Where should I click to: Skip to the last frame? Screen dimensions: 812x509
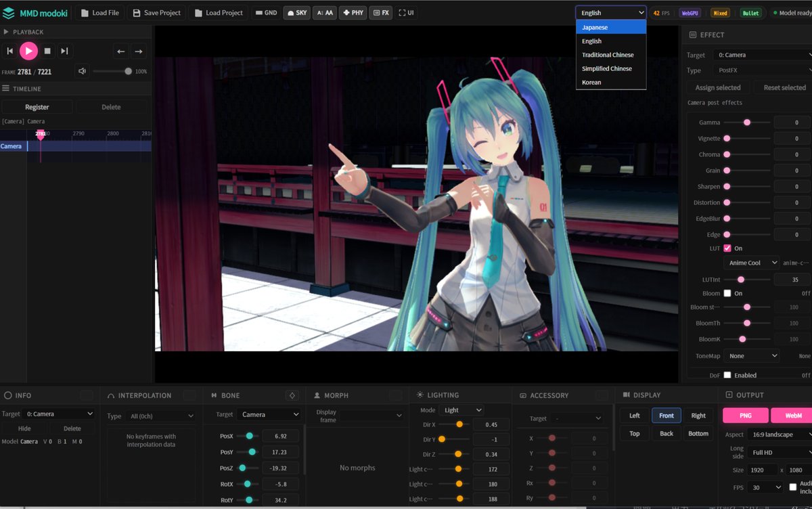pyautogui.click(x=64, y=51)
